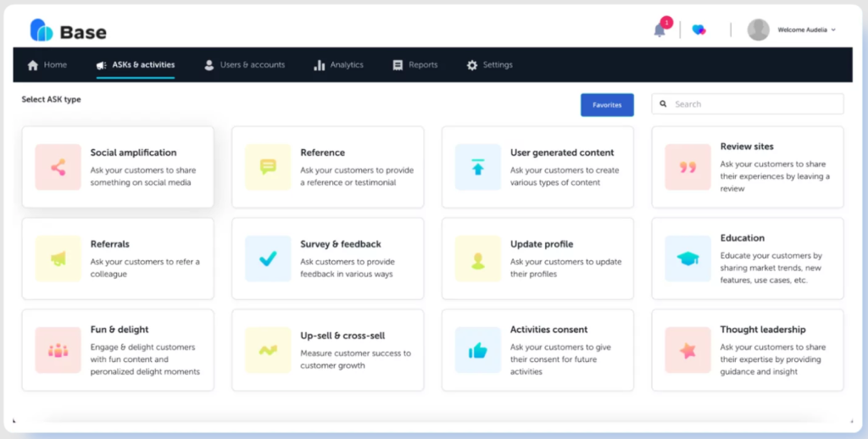Switch to the Analytics tab

point(338,64)
